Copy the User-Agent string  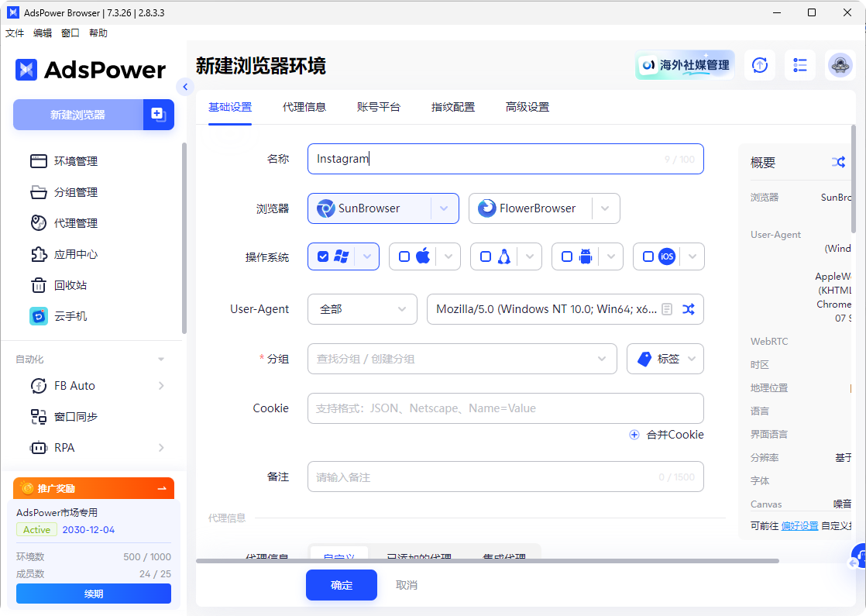coord(667,308)
